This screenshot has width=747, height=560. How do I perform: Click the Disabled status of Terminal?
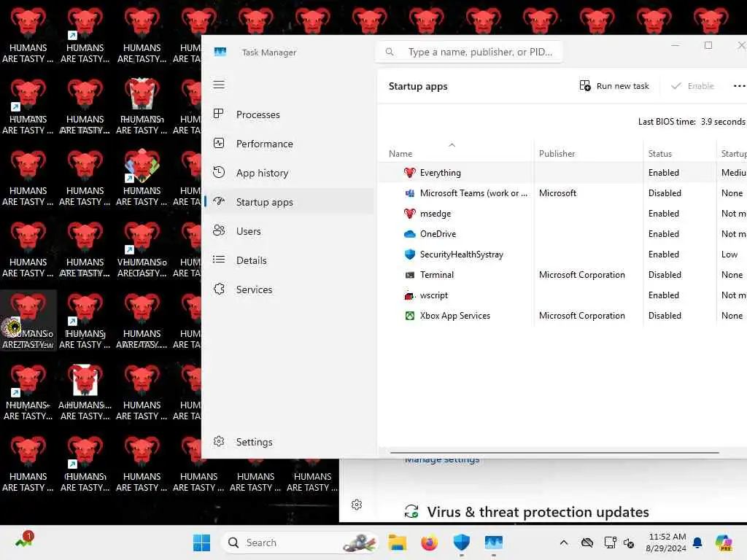[x=665, y=275]
